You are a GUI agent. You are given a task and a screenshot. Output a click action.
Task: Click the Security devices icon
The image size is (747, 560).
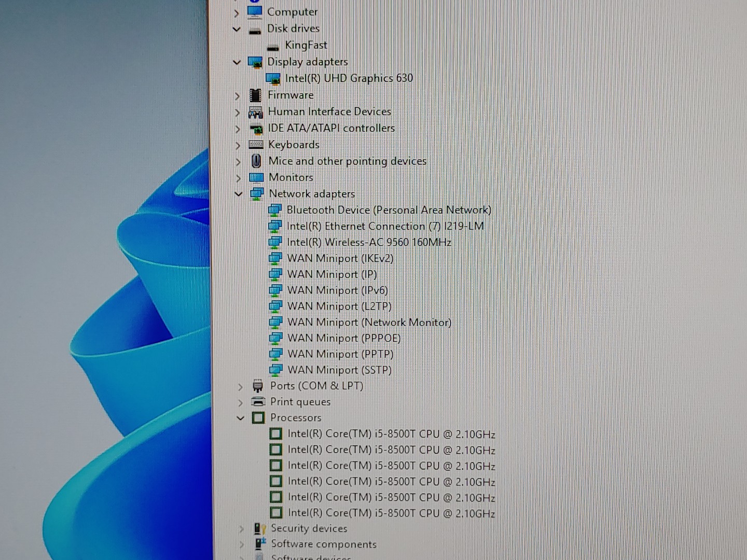(x=259, y=528)
